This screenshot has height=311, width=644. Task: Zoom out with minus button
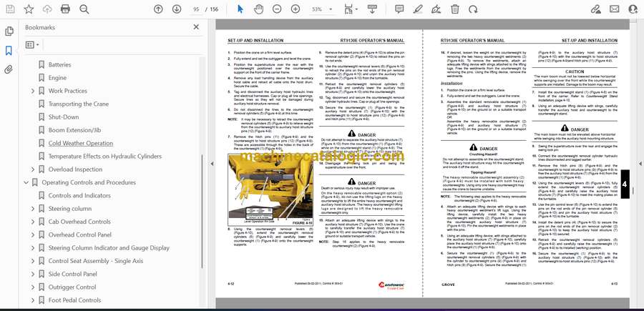(277, 9)
